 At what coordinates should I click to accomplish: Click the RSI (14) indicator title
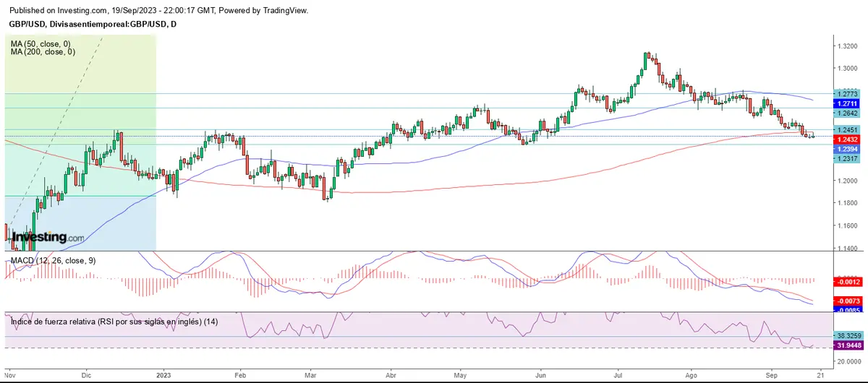pyautogui.click(x=114, y=321)
